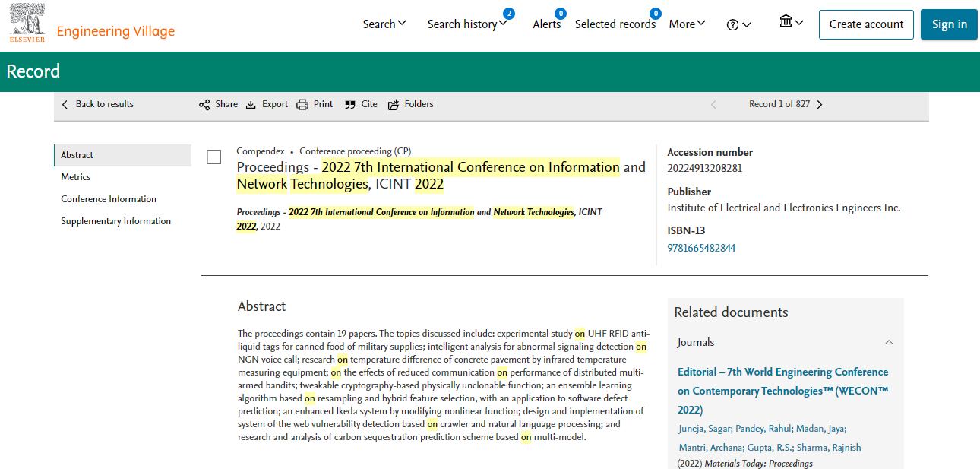Click the Cite quotation icon
980x469 pixels.
click(x=349, y=105)
